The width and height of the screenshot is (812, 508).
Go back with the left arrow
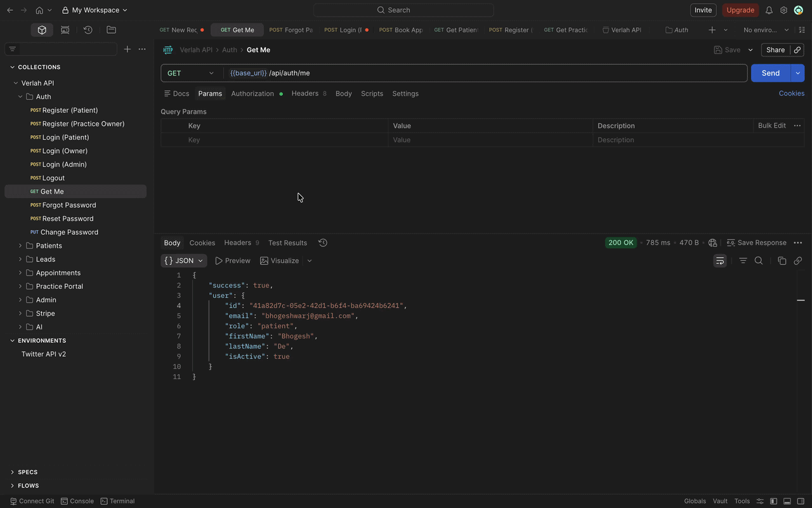coord(10,10)
